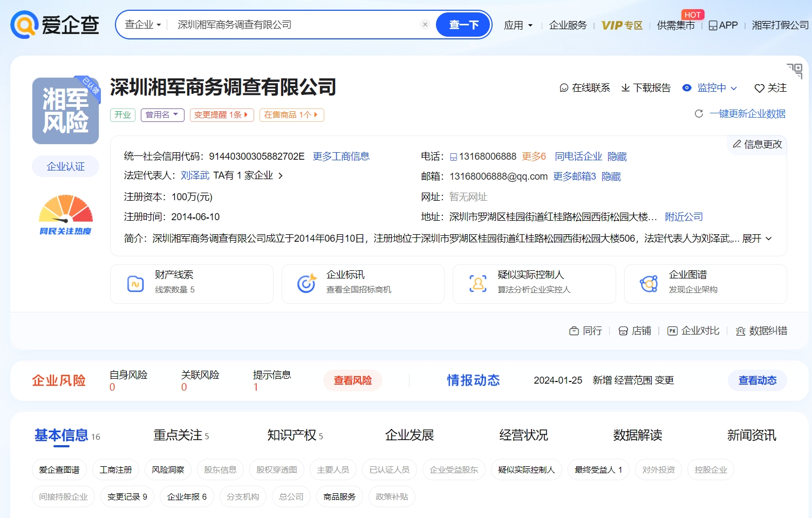Open the 企业图谱 graph icon
Viewport: 812px width, 518px height.
click(649, 283)
